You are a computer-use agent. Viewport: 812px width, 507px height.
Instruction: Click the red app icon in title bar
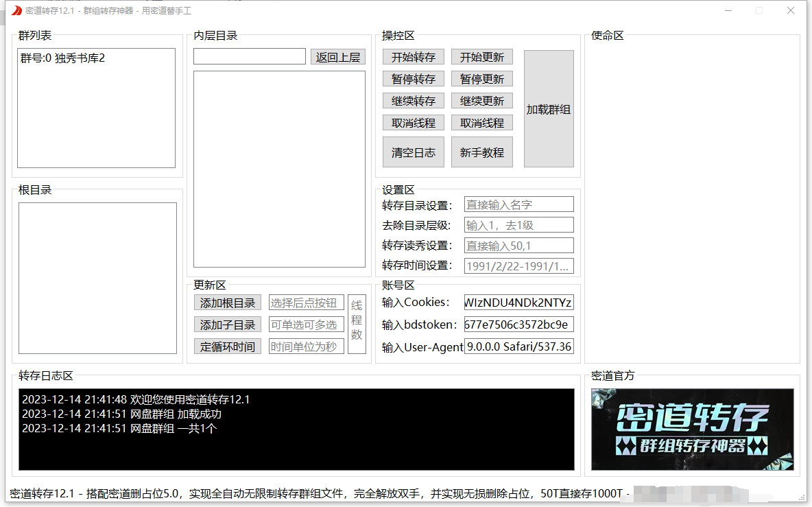pyautogui.click(x=16, y=10)
